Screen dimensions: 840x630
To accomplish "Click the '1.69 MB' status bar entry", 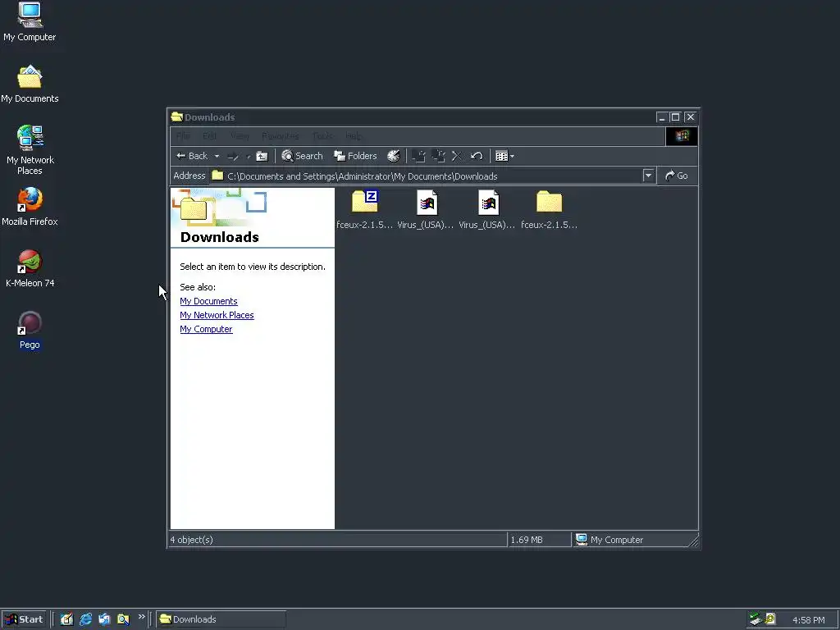I will point(538,540).
